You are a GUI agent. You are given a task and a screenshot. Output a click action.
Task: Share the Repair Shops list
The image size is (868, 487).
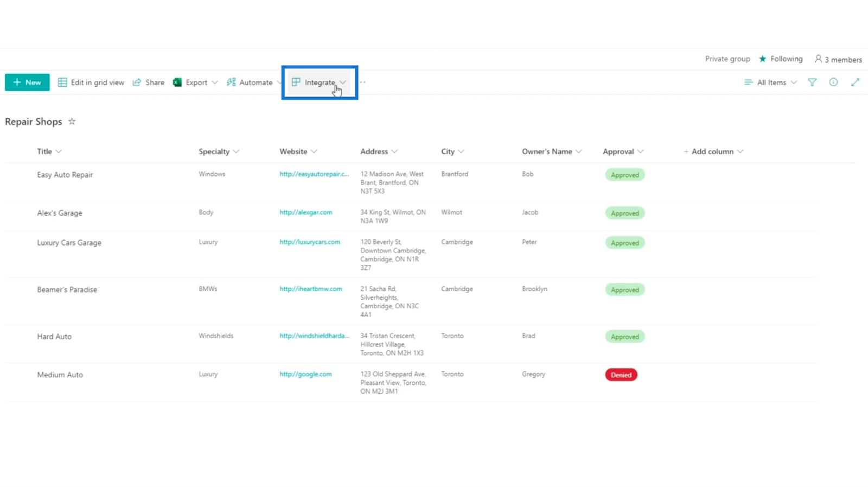149,83
